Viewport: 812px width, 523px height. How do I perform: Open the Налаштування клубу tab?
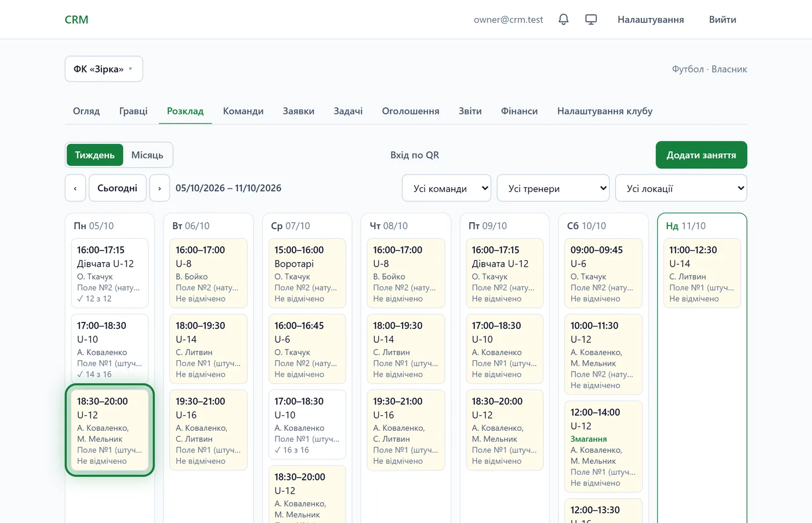point(605,111)
